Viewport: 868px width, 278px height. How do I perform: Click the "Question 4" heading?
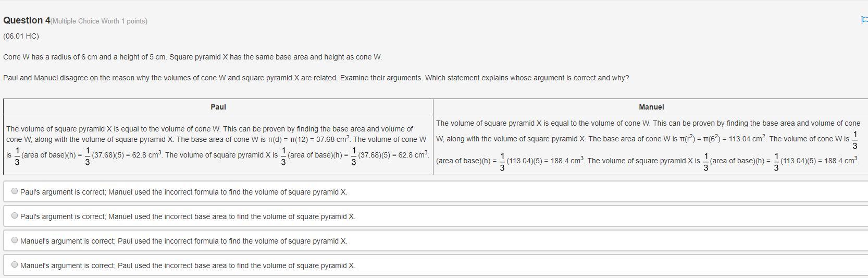pyautogui.click(x=27, y=20)
